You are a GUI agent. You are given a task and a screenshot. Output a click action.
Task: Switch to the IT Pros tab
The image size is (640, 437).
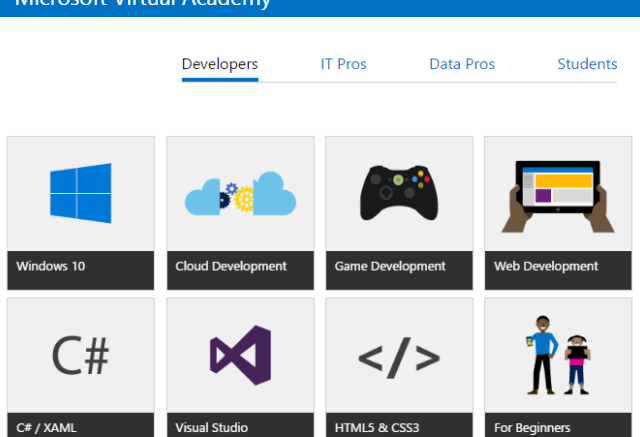343,64
